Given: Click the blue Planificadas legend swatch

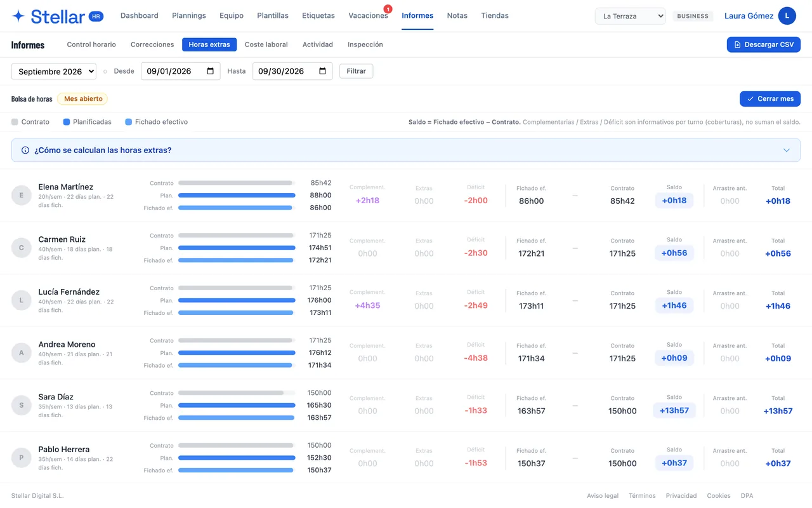Looking at the screenshot, I should [67, 122].
